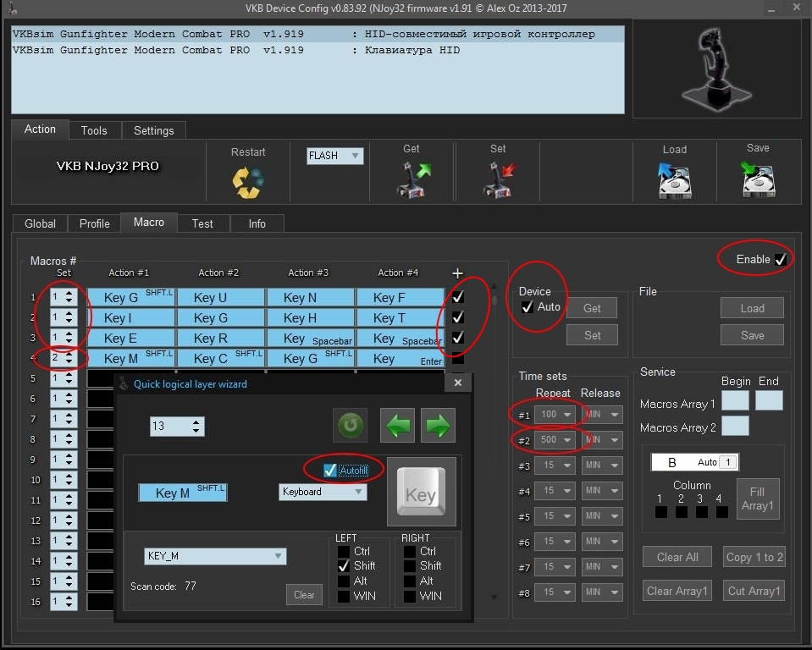
Task: Open Time set #3 Repeat dropdown
Action: tap(555, 465)
